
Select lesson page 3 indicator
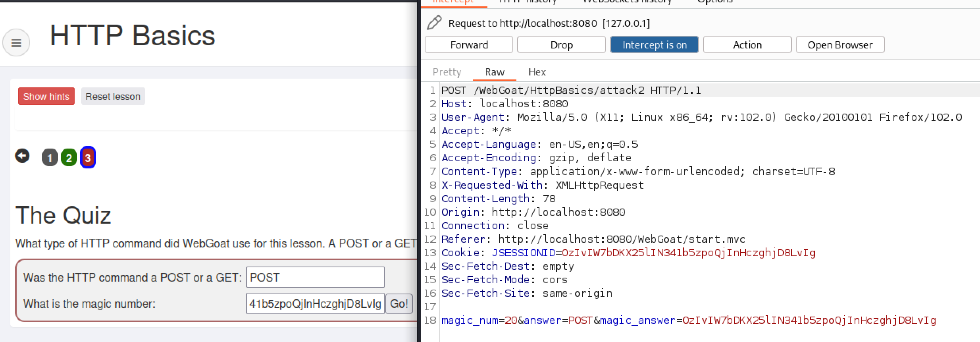[88, 158]
